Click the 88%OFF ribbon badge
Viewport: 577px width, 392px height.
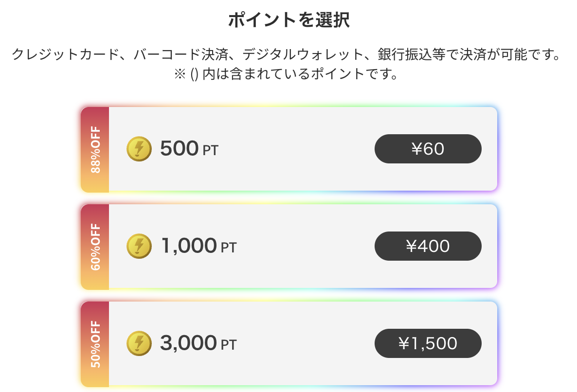[x=95, y=149]
